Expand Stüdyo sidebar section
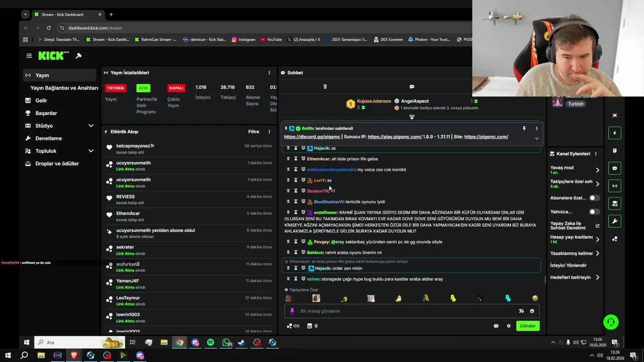Viewport: 644px width, 362px height. (x=91, y=126)
